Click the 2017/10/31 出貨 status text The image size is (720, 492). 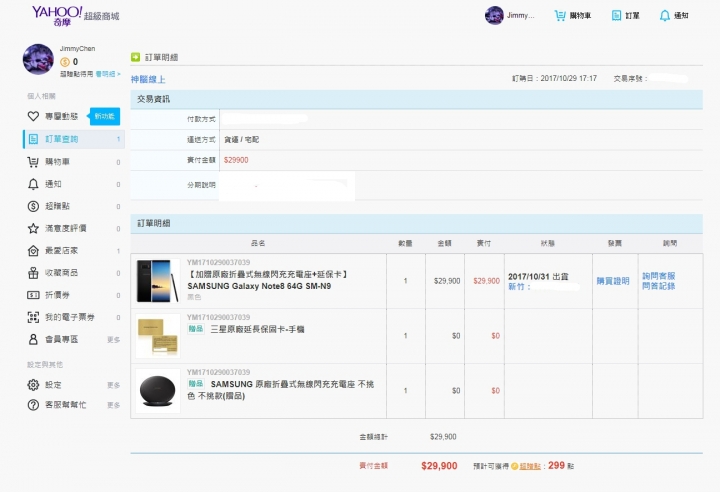click(x=538, y=277)
